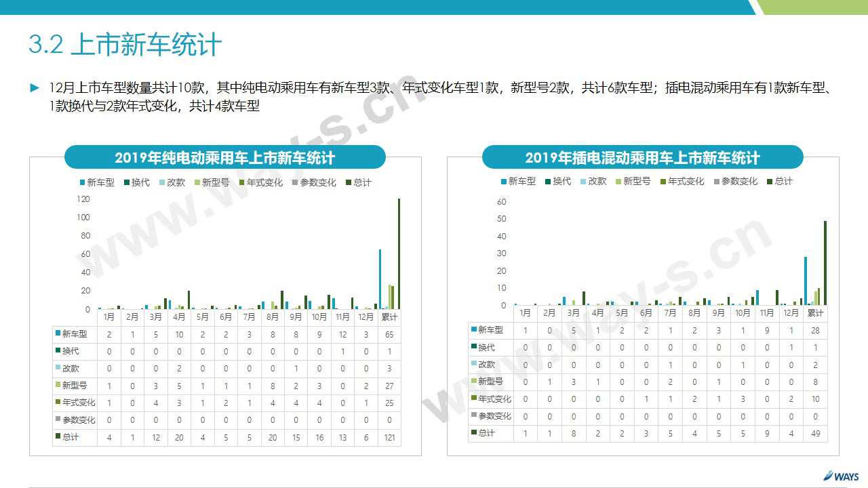The height and width of the screenshot is (488, 868).
Task: Click the 总计 legend marker in the plug-in hybrid chart
Action: [770, 181]
